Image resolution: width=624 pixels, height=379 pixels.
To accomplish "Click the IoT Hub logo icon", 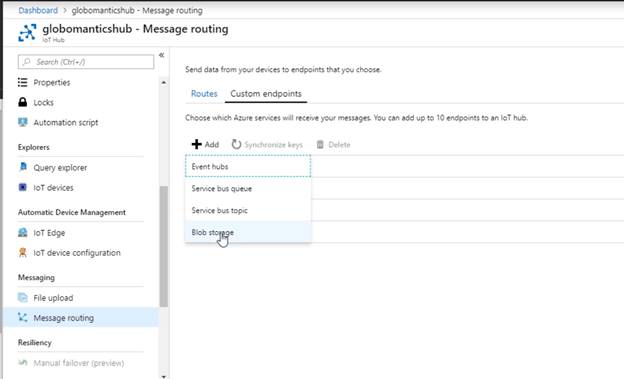I will 27,33.
